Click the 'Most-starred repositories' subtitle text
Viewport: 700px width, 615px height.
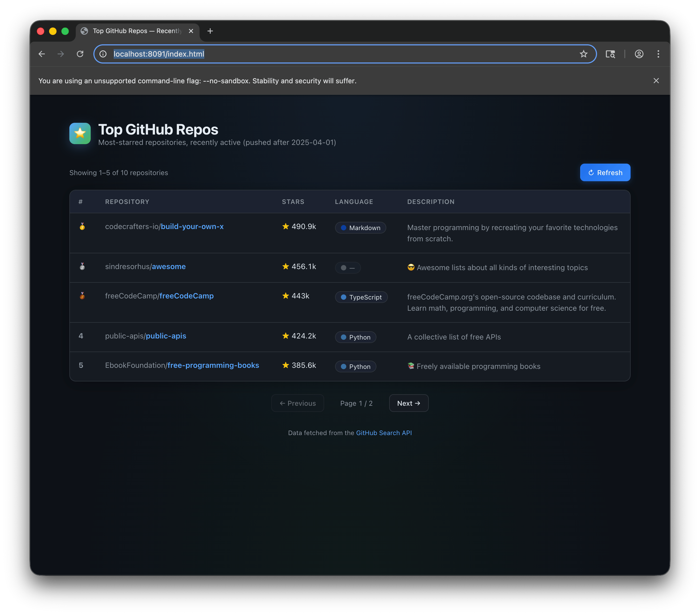[217, 143]
